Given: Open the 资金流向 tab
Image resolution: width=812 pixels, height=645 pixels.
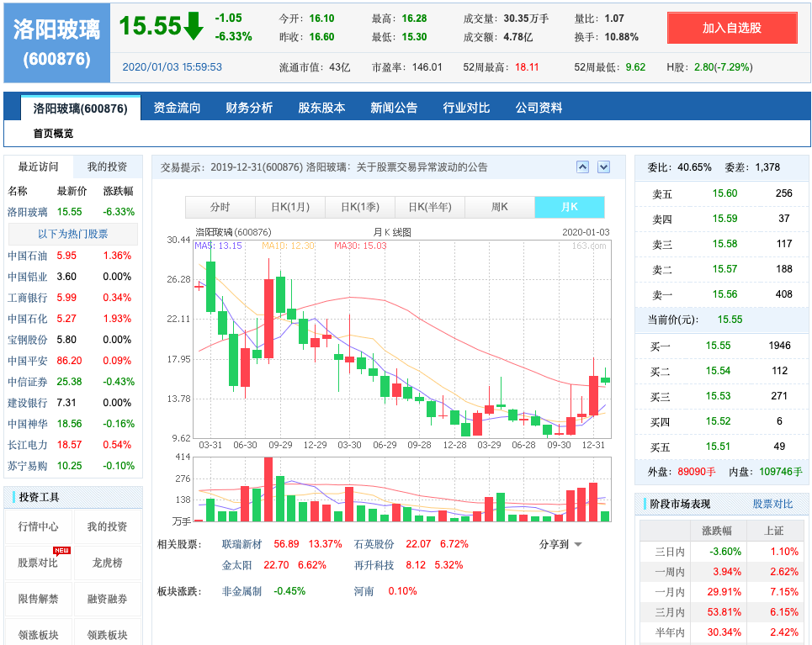Looking at the screenshot, I should [x=177, y=108].
